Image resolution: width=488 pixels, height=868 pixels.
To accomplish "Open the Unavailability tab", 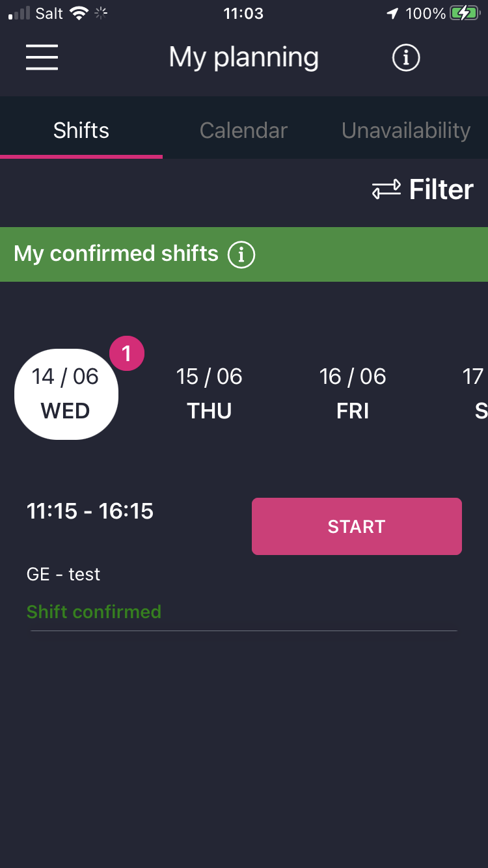I will (x=406, y=130).
